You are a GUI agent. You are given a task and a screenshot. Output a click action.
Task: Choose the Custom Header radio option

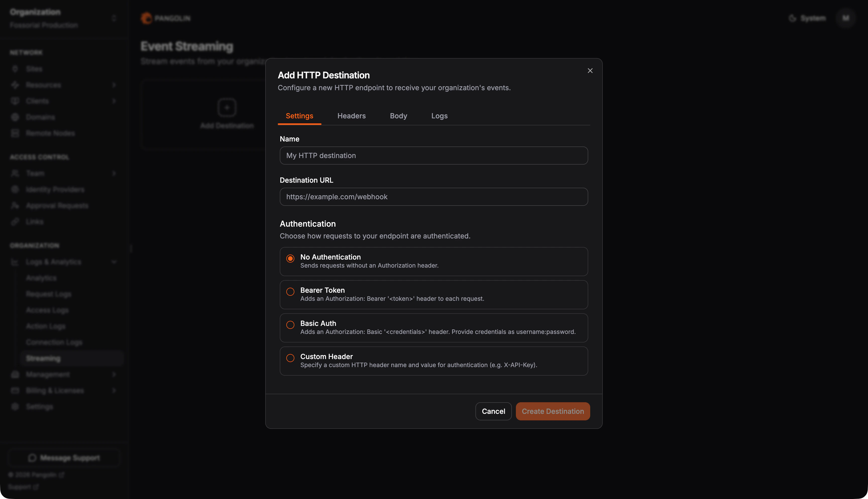(x=290, y=358)
